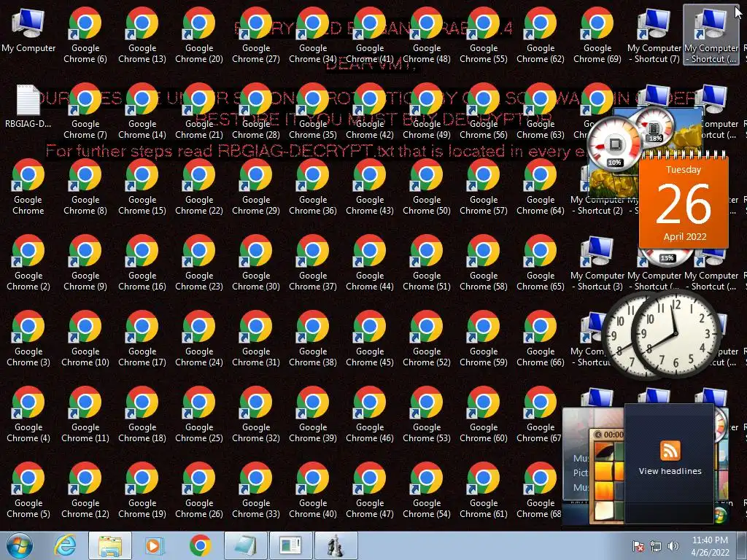Click the RSS feed orange icon
Screen dimensions: 747x560
tap(670, 451)
